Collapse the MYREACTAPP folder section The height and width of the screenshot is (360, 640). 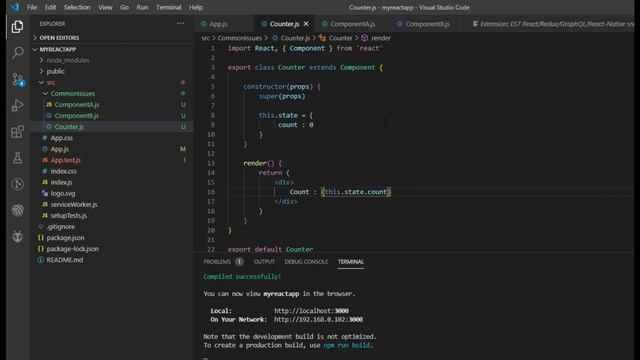[x=111, y=49]
